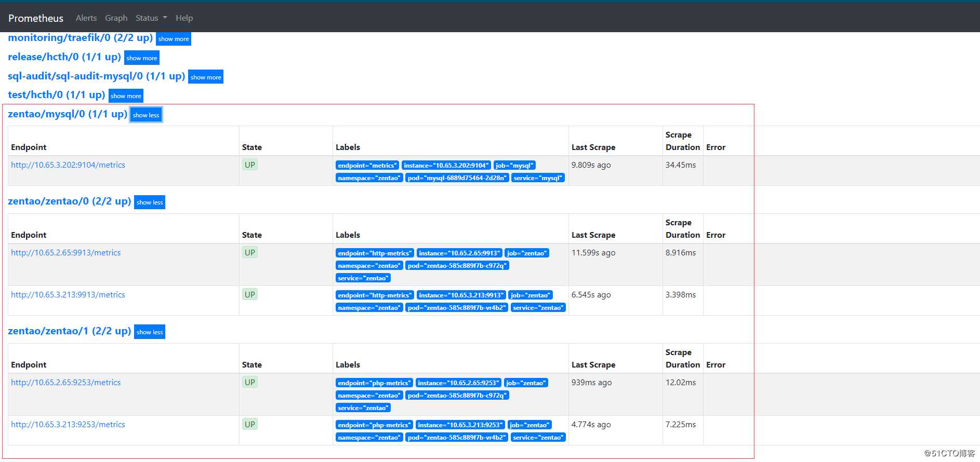Select last scrape value 9.809s ago
The width and height of the screenshot is (980, 462).
coord(591,165)
